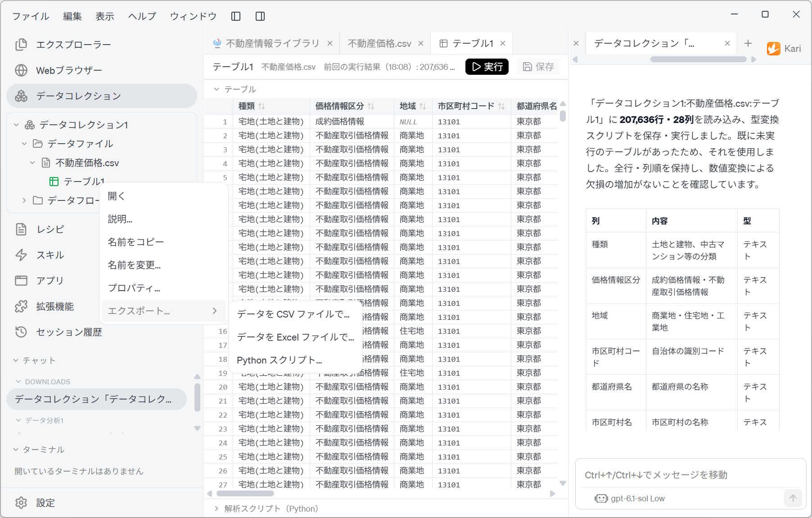Open the ファイル menu

click(31, 16)
